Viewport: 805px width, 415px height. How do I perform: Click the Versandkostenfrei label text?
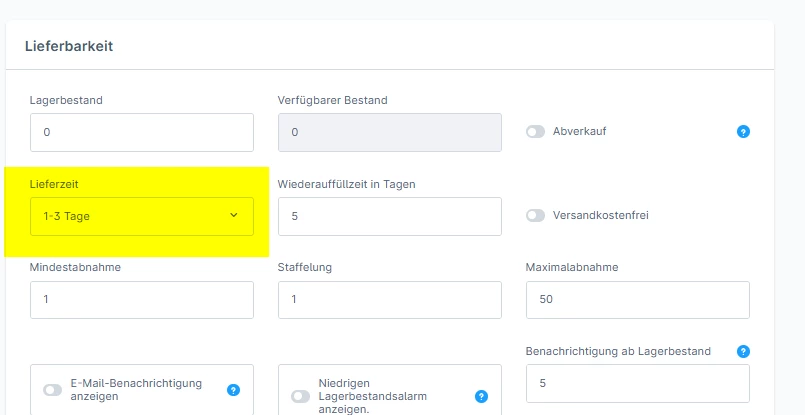[601, 215]
